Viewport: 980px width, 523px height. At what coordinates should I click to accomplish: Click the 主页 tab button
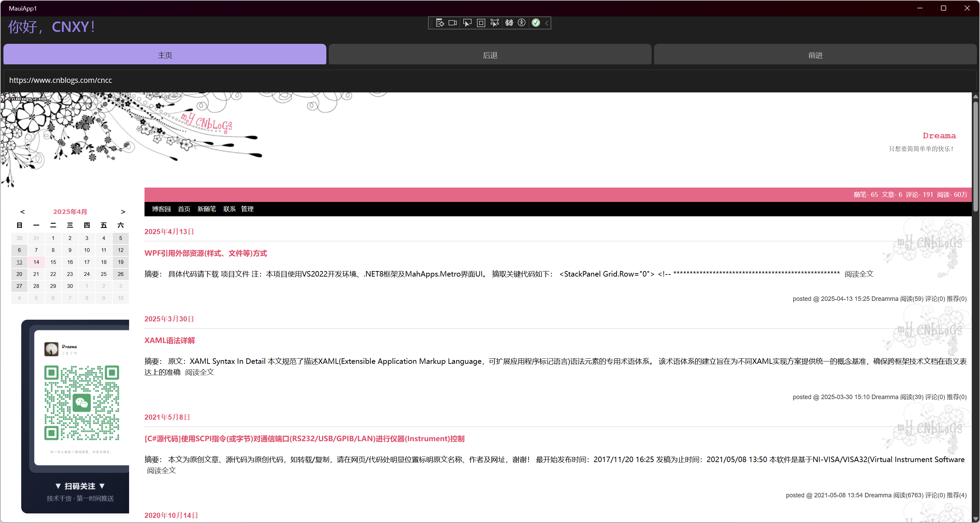click(x=165, y=55)
